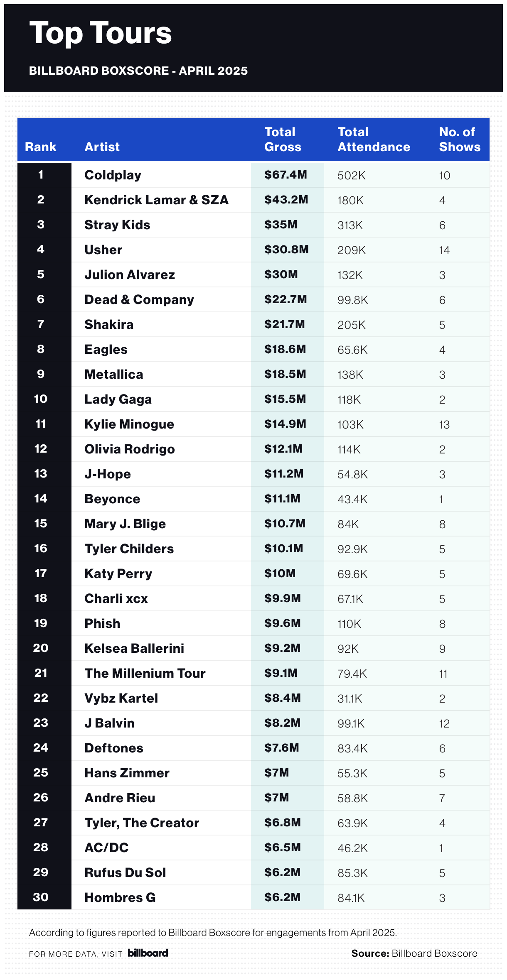This screenshot has height=980, width=507.
Task: Click the Billboard Boxscore April 2025 subtitle
Action: tap(138, 71)
